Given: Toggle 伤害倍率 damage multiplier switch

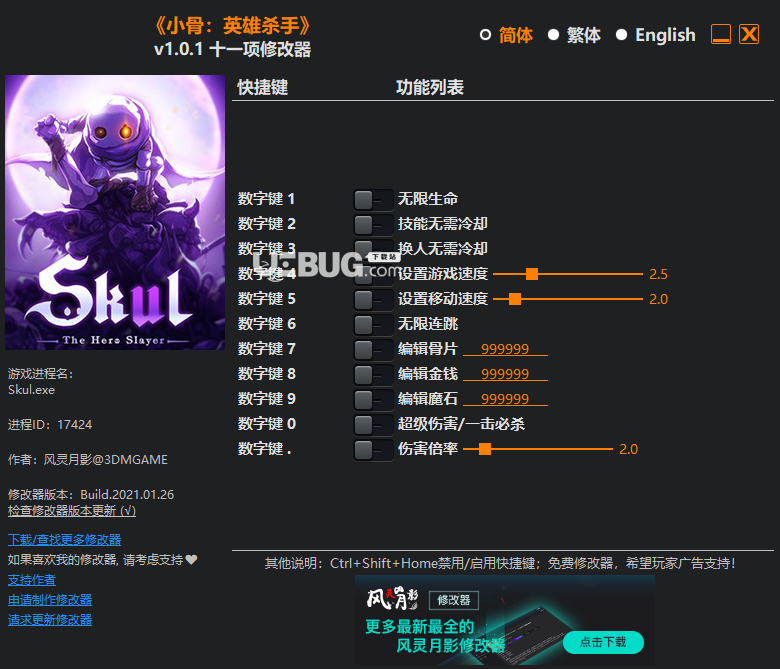Looking at the screenshot, I should (x=373, y=450).
